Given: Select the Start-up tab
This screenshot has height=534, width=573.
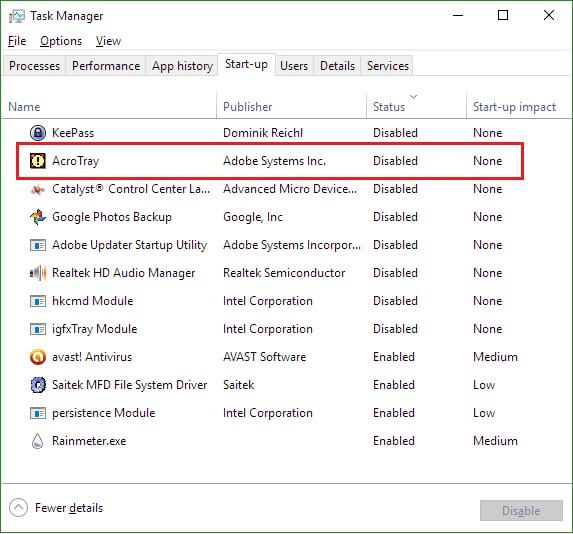Looking at the screenshot, I should pyautogui.click(x=246, y=64).
